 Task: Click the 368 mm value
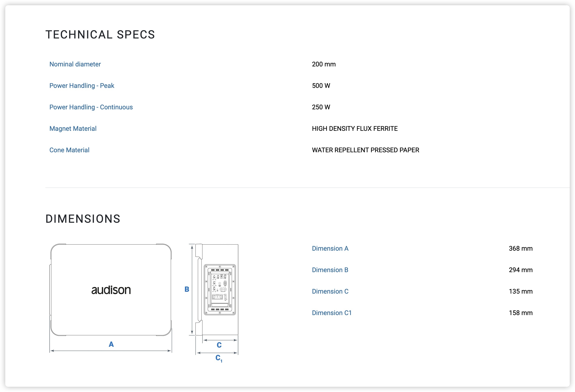coord(520,249)
